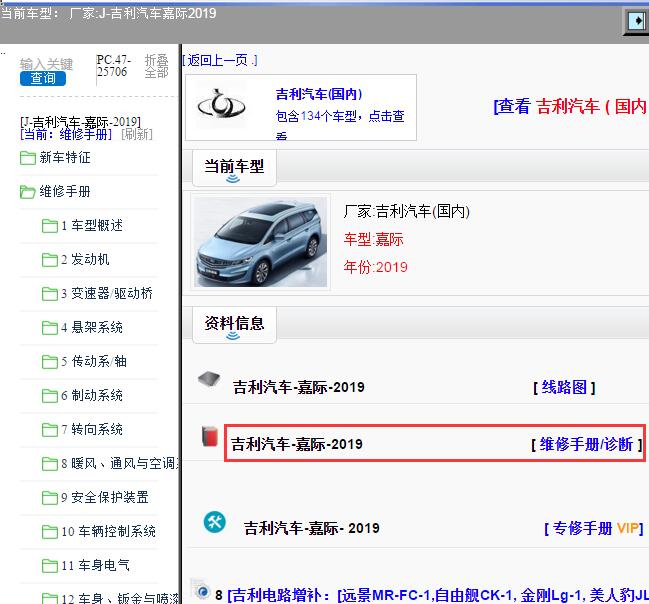649x604 pixels.
Task: Open folder icon for 2 发动机
Action: click(50, 260)
